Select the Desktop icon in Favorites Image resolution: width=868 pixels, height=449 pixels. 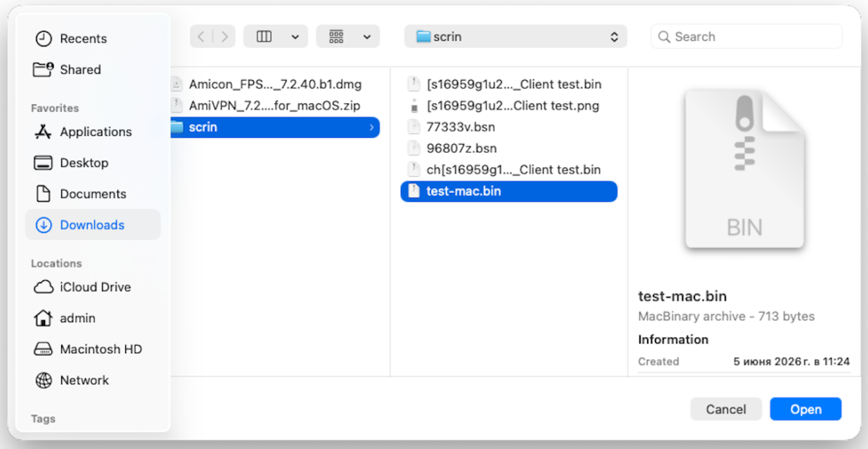pyautogui.click(x=44, y=163)
